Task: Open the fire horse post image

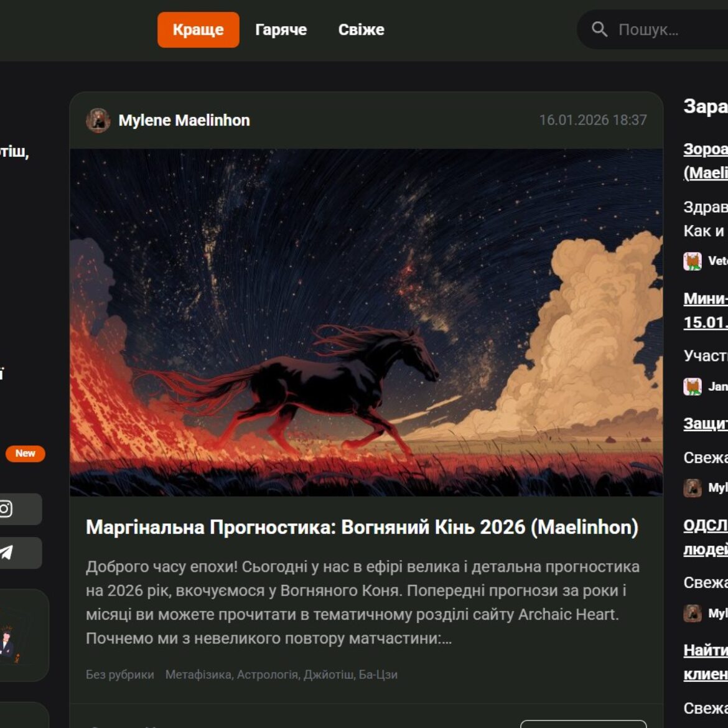Action: tap(366, 322)
